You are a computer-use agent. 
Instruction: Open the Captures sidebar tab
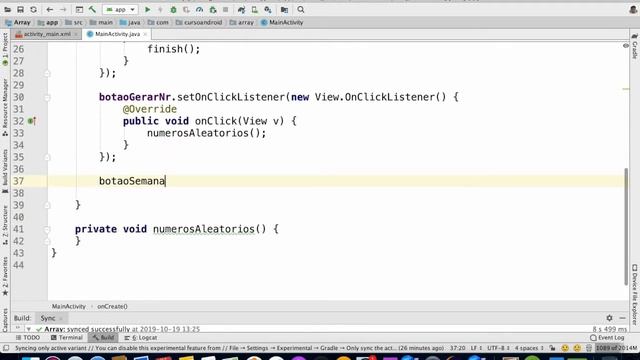[5, 319]
